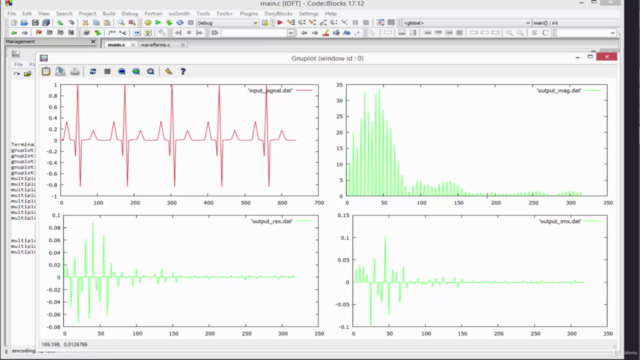Open Gnuplot configuration wrench icon

[x=169, y=71]
